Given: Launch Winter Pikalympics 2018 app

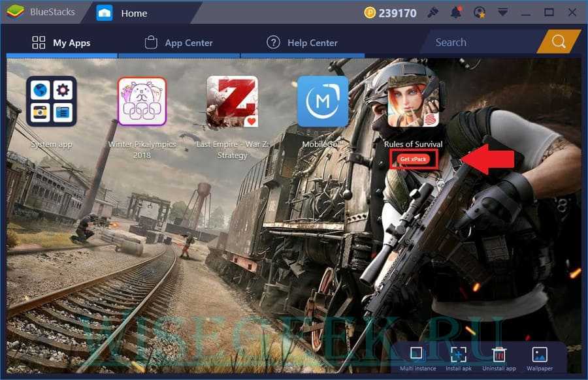Looking at the screenshot, I should (142, 101).
